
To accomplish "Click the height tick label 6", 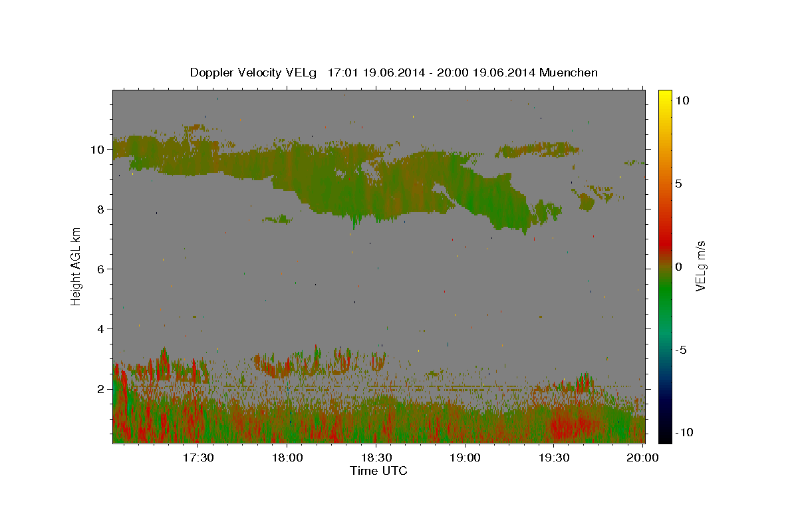I will 102,269.
